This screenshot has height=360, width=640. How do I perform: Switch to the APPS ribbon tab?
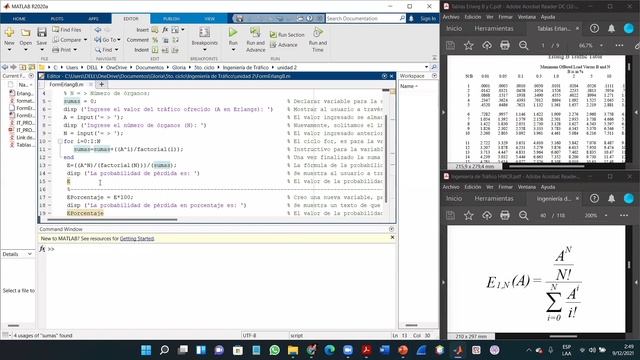(93, 19)
